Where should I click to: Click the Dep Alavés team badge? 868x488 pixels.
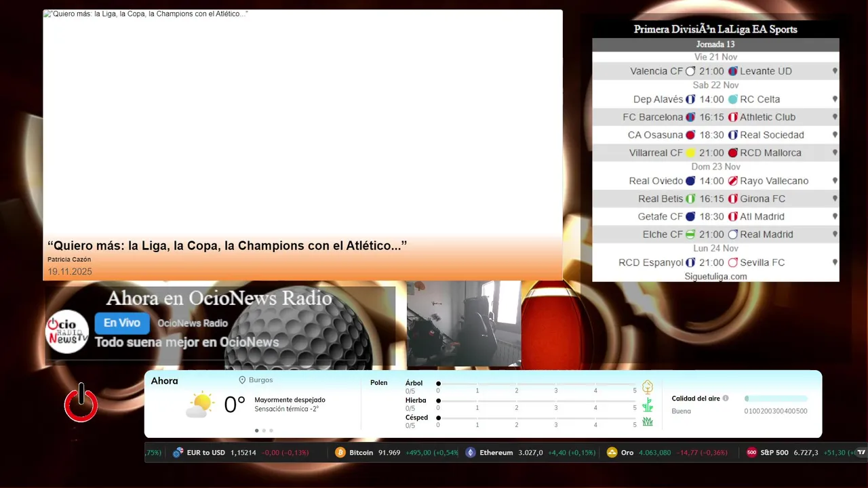coord(690,99)
